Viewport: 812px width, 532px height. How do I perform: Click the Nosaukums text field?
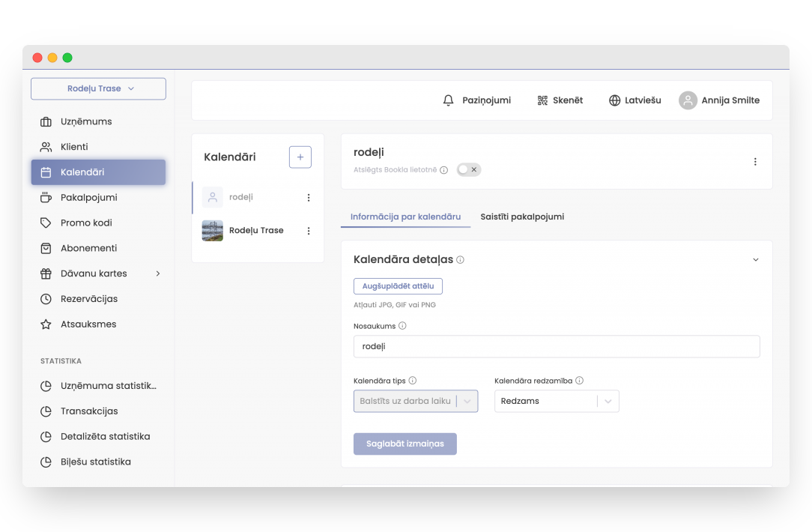(x=556, y=347)
